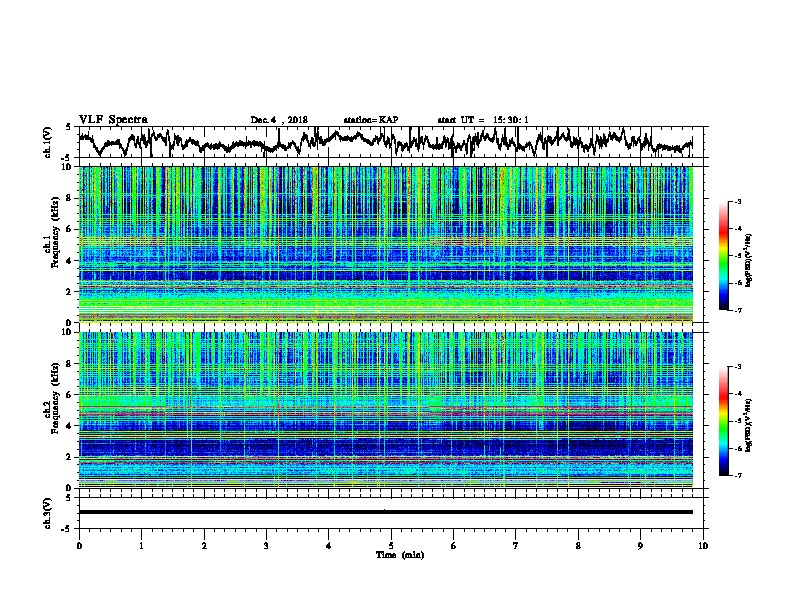Click the ch.1 colorbar "log(PSD)" unit label
The image size is (792, 612).
[x=749, y=260]
